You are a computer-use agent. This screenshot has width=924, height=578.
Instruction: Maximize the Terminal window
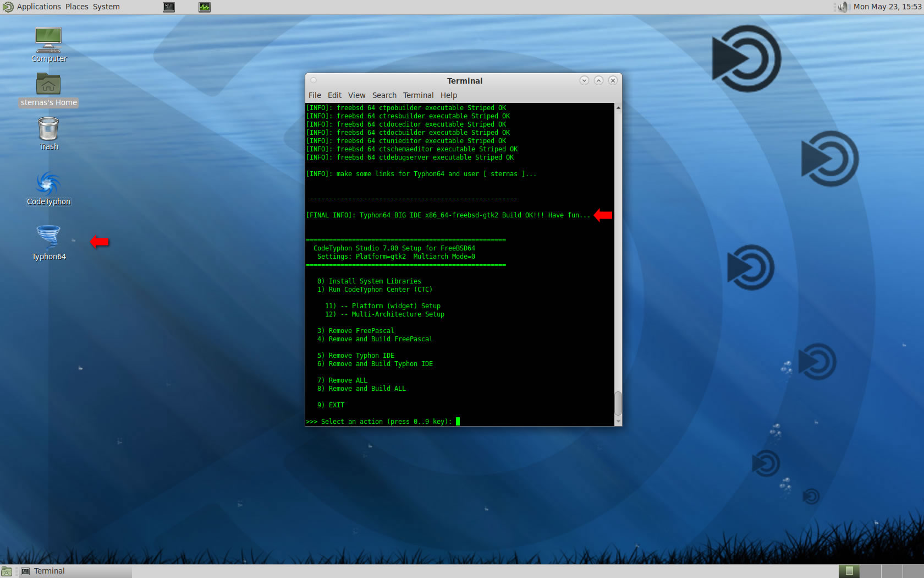coord(598,80)
